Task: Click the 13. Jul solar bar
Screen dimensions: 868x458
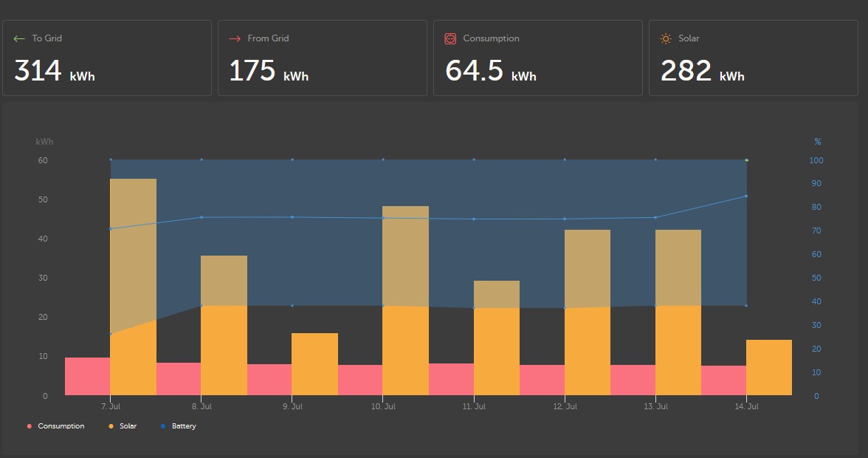Action: click(678, 313)
